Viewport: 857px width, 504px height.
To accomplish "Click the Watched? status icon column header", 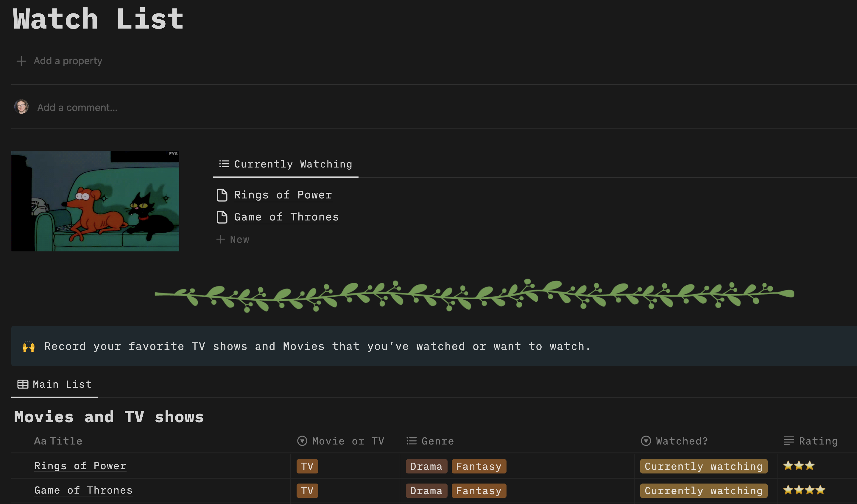I will [x=645, y=441].
